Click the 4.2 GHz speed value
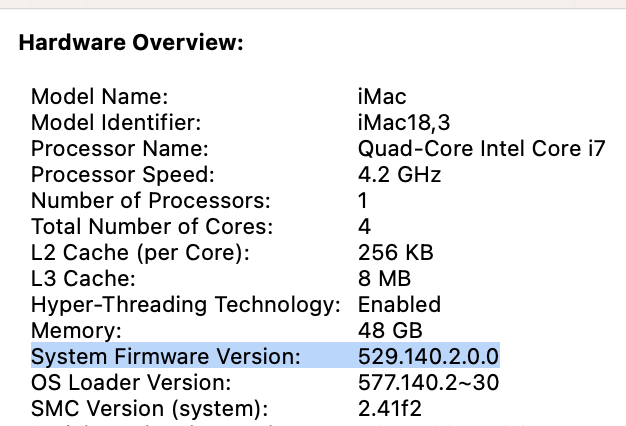 (x=400, y=175)
